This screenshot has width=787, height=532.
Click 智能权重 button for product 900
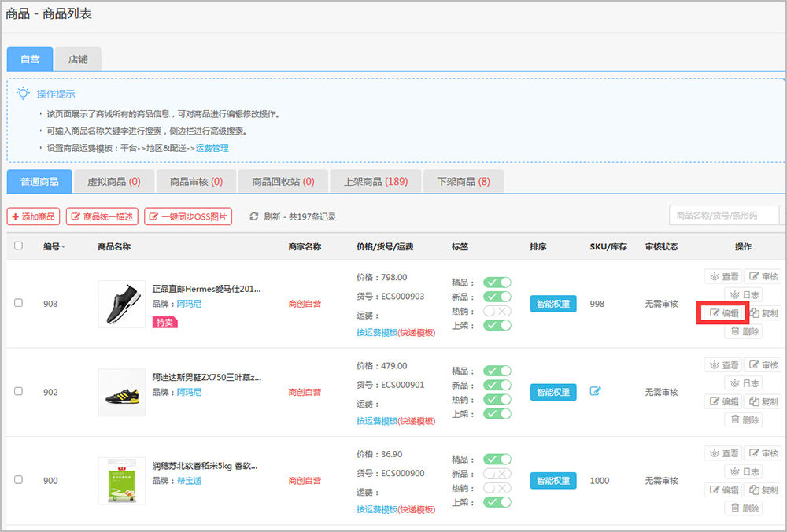pyautogui.click(x=553, y=480)
